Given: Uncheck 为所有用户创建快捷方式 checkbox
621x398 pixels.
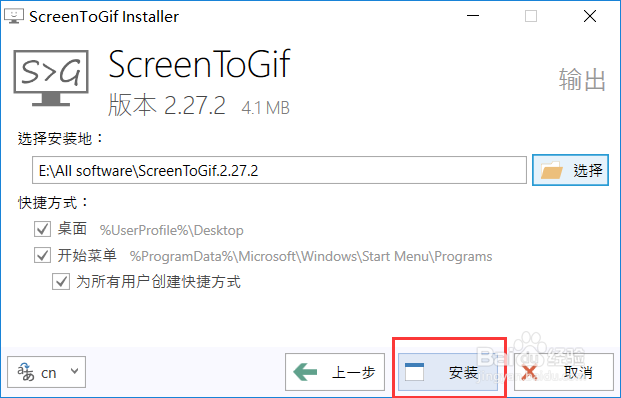Looking at the screenshot, I should point(61,282).
